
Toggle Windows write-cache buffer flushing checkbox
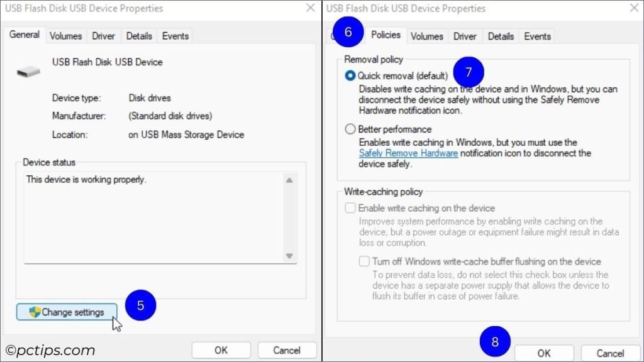point(364,261)
